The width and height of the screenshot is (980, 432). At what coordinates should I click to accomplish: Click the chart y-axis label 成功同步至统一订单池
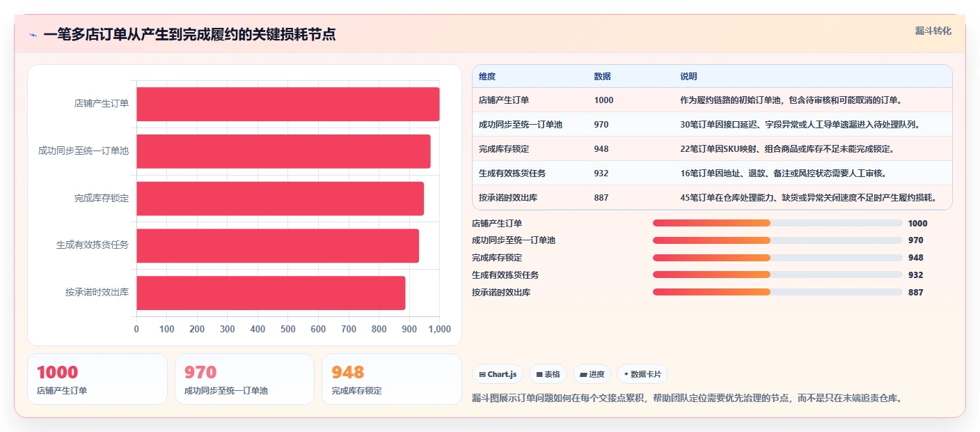[84, 151]
